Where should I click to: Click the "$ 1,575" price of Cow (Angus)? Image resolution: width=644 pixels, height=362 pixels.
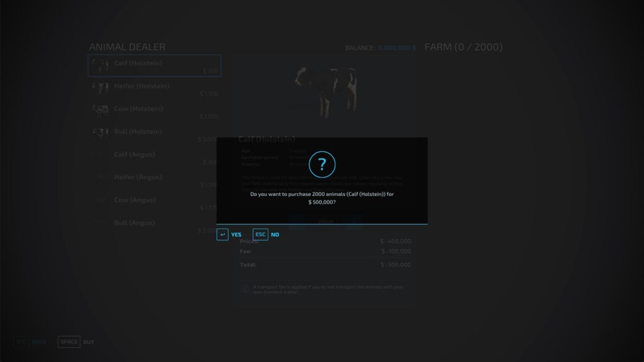tap(209, 208)
